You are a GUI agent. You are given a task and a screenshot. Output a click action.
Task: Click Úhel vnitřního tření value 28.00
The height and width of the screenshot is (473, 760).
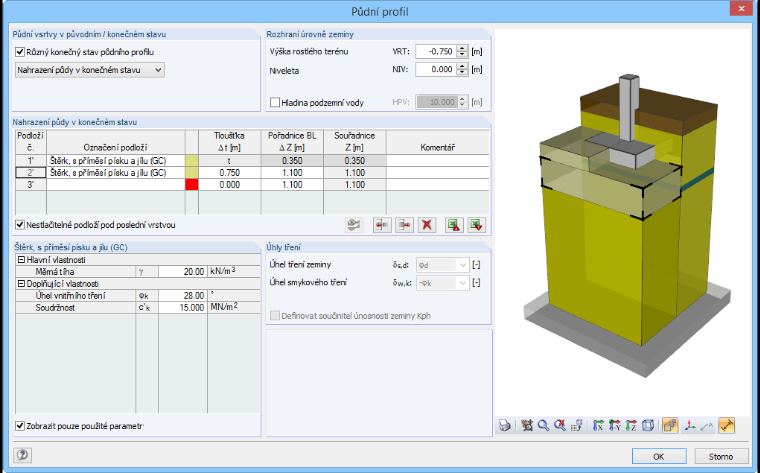(x=183, y=296)
